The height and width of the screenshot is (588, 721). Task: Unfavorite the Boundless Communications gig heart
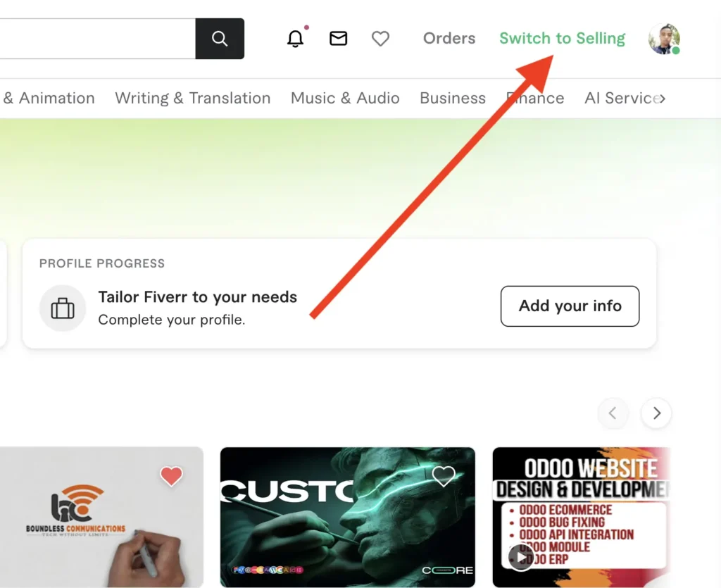[171, 476]
